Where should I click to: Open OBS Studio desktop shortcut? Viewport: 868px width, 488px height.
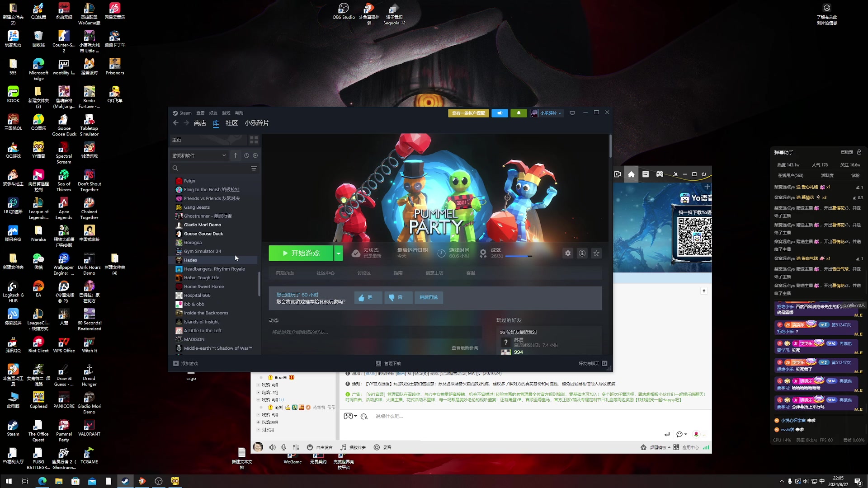click(344, 11)
